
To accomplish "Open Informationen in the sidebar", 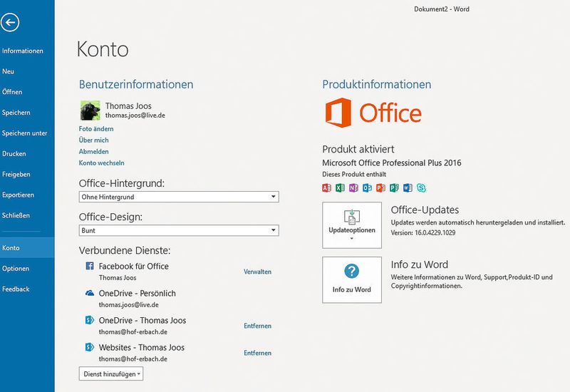I will [x=23, y=51].
